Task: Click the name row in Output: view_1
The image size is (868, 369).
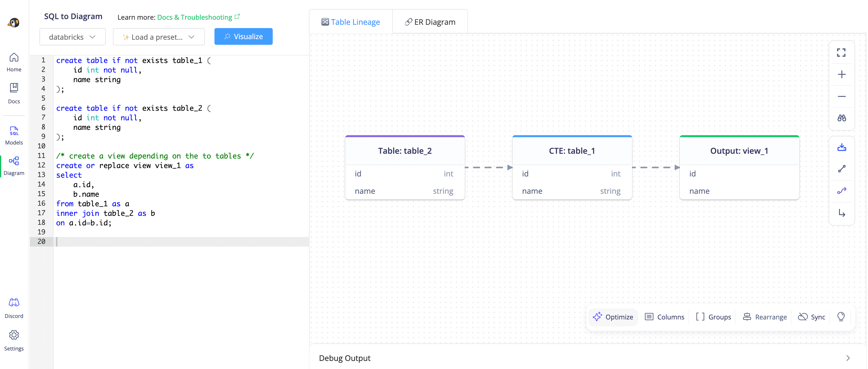Action: pyautogui.click(x=739, y=191)
